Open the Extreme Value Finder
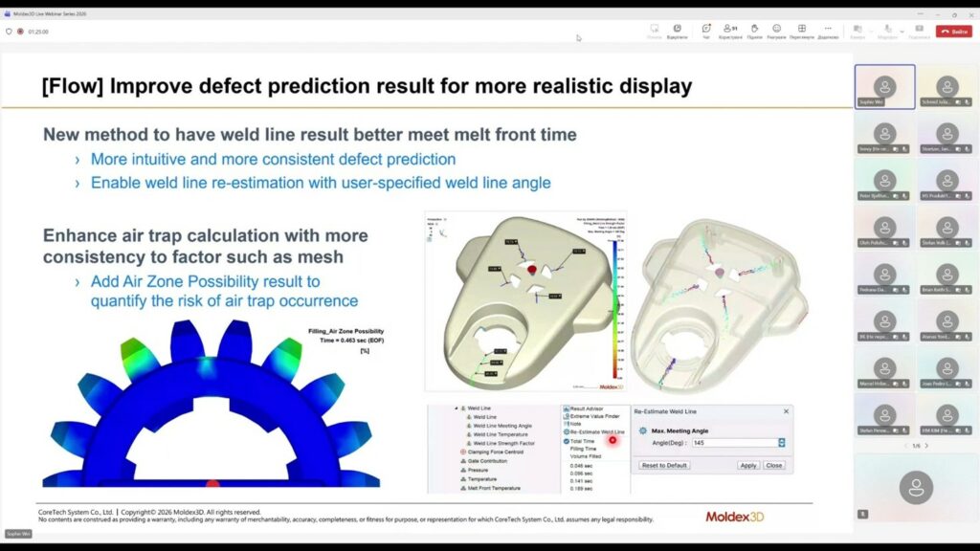The width and height of the screenshot is (980, 551). [x=567, y=416]
